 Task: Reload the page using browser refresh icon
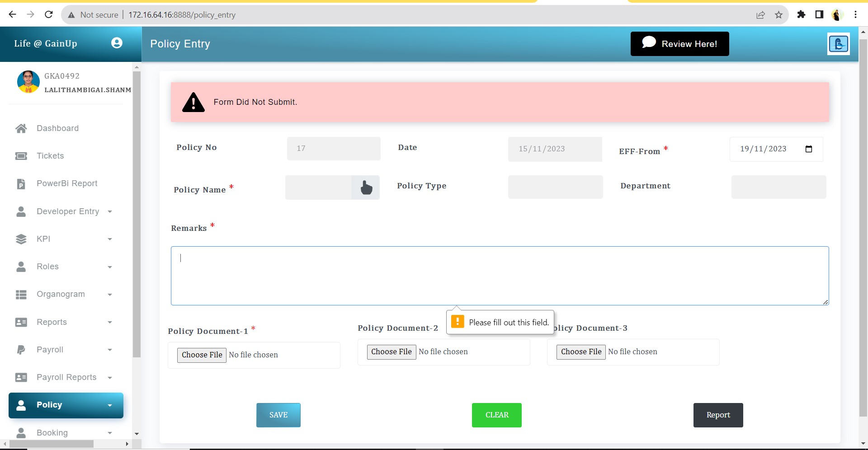click(49, 15)
